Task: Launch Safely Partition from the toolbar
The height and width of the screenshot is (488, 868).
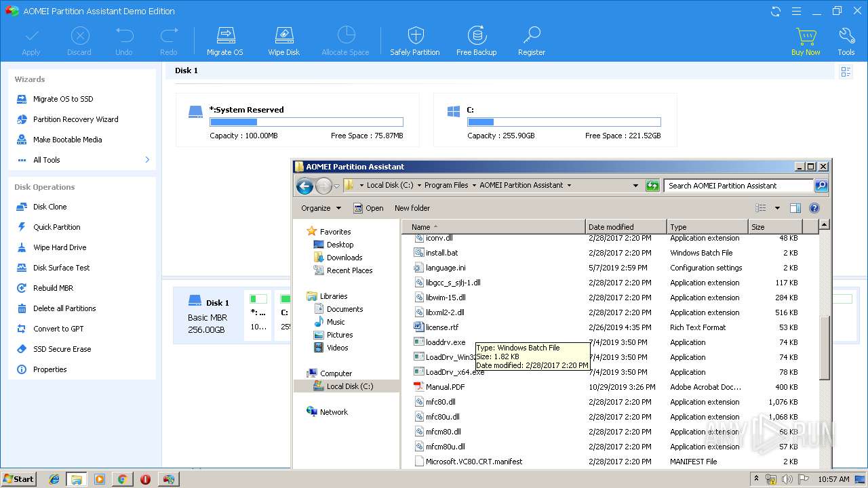Action: [x=415, y=41]
